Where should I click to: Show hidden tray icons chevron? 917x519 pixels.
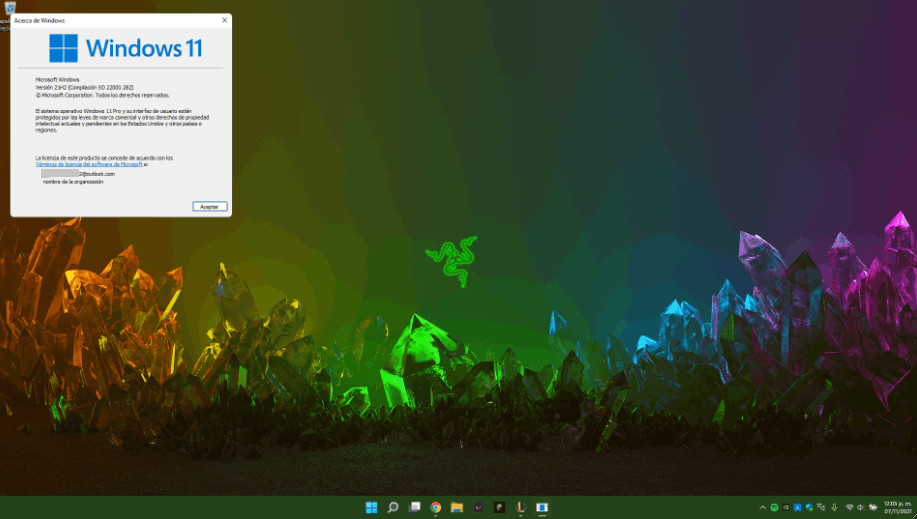763,507
